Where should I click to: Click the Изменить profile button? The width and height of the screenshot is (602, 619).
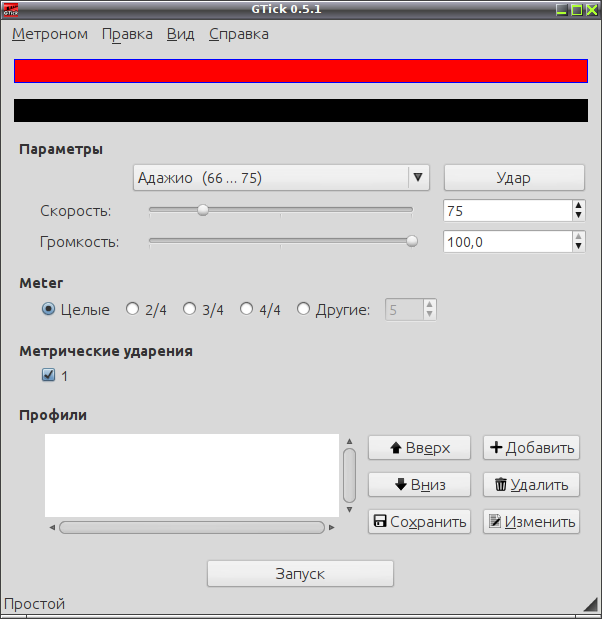(531, 521)
